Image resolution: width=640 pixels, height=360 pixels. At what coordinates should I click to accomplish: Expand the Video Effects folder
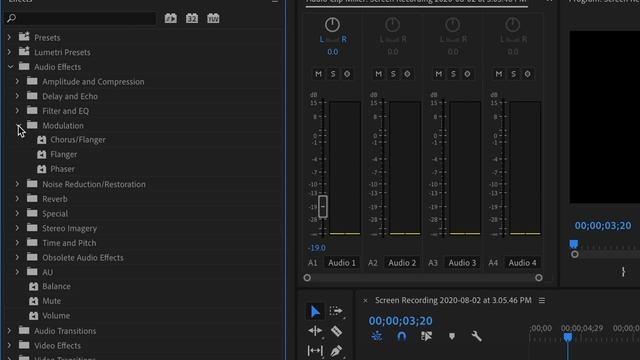click(x=9, y=345)
